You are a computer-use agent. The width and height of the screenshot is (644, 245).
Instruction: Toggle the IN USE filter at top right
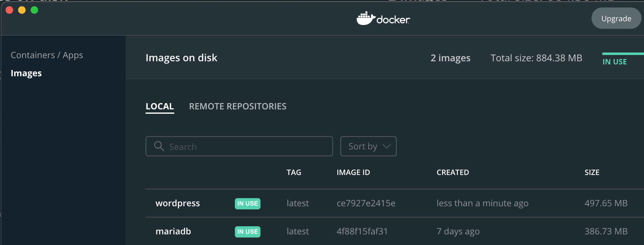pyautogui.click(x=614, y=62)
